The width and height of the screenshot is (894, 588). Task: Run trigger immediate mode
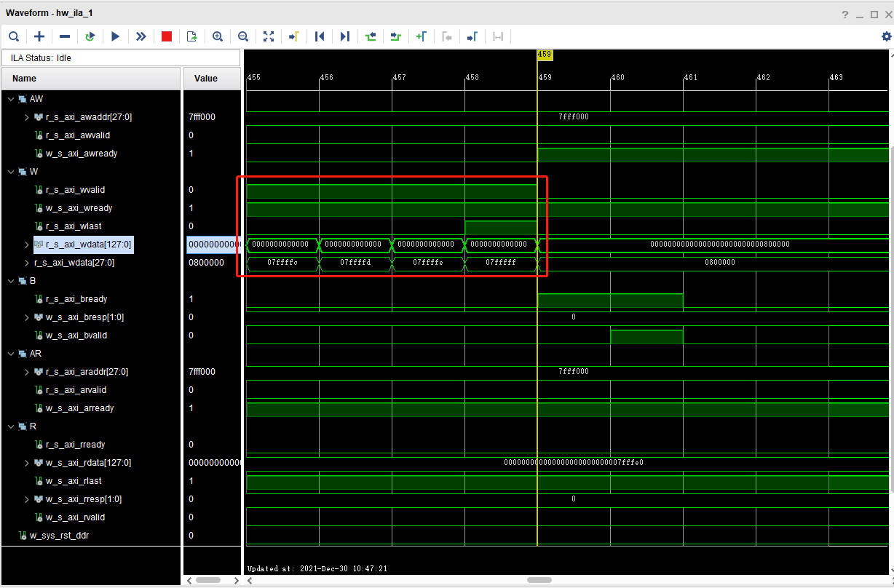coord(141,36)
